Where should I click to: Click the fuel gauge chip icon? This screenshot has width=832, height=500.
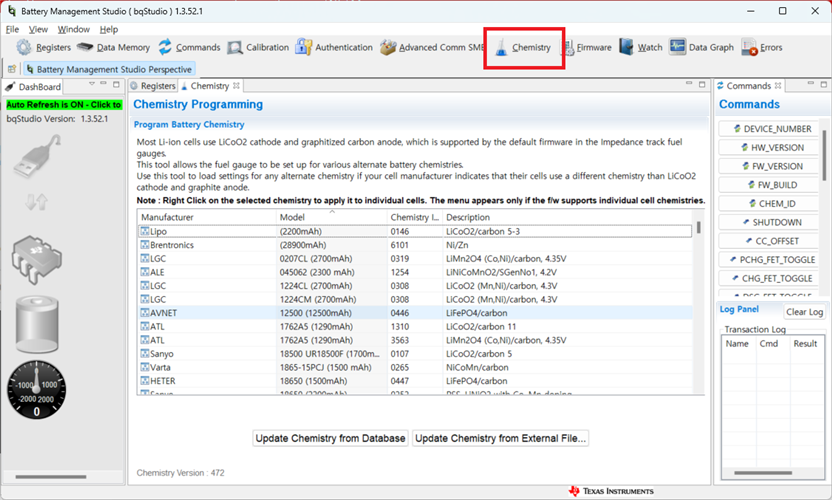tap(36, 260)
